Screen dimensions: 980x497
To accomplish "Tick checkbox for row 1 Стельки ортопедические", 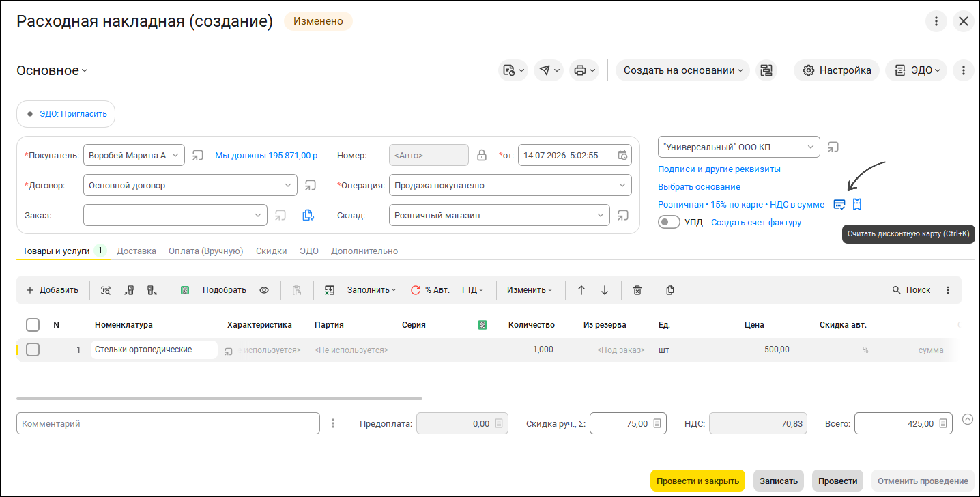I will click(33, 350).
